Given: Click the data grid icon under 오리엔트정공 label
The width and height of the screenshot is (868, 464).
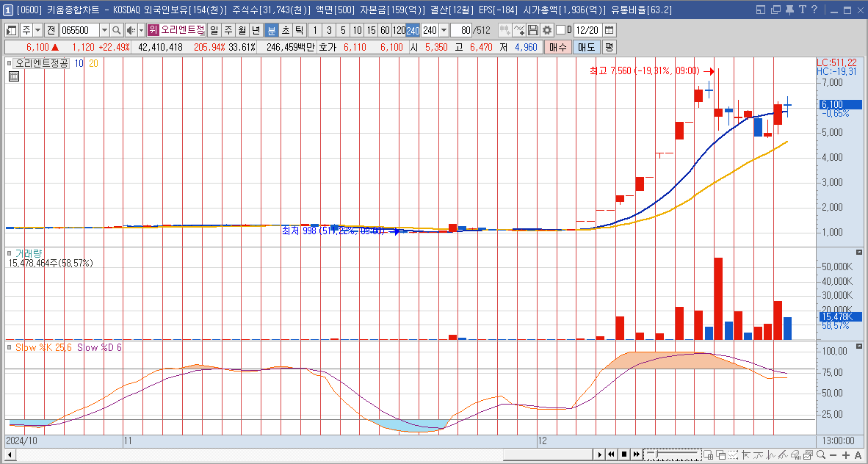Looking at the screenshot, I should point(14,76).
